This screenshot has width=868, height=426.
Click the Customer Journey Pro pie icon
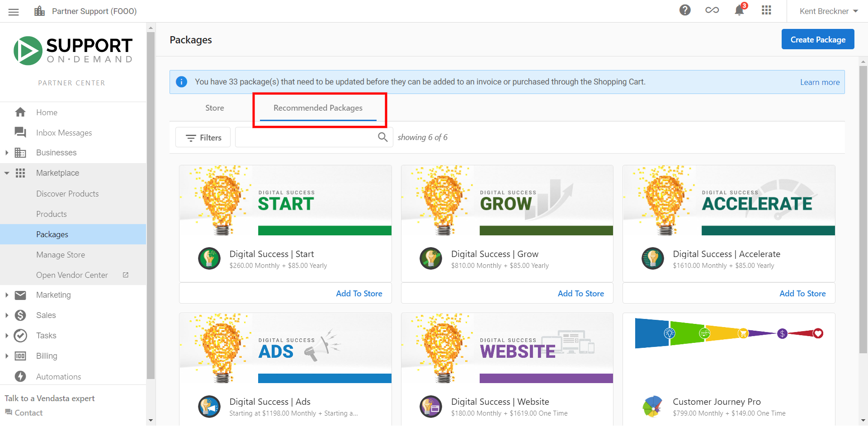tap(653, 406)
